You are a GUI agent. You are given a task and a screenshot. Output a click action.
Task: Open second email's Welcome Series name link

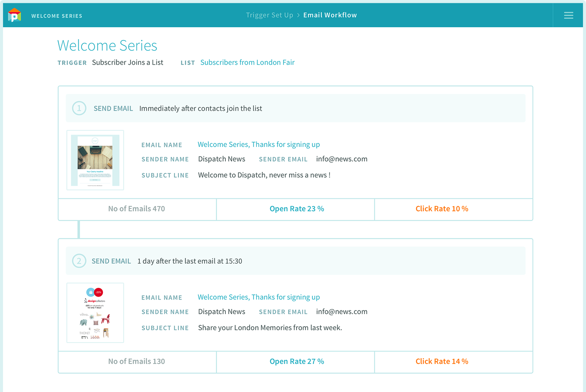click(259, 297)
